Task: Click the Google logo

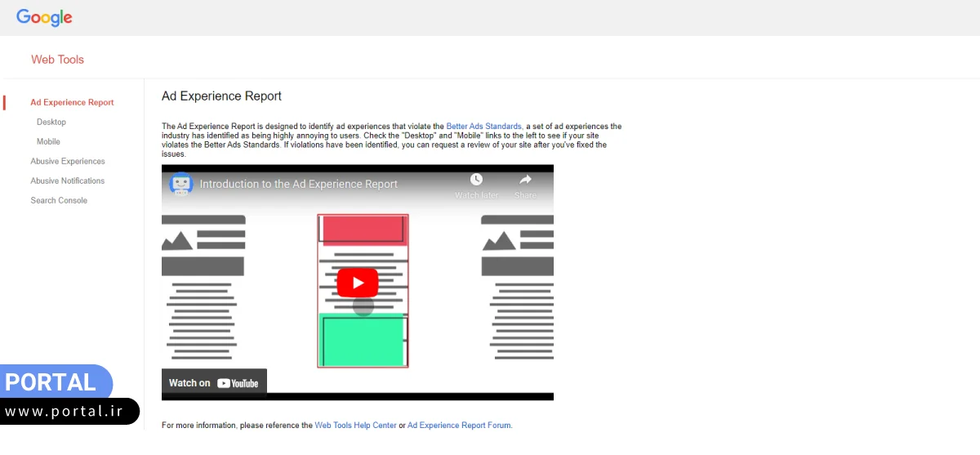Action: point(44,17)
